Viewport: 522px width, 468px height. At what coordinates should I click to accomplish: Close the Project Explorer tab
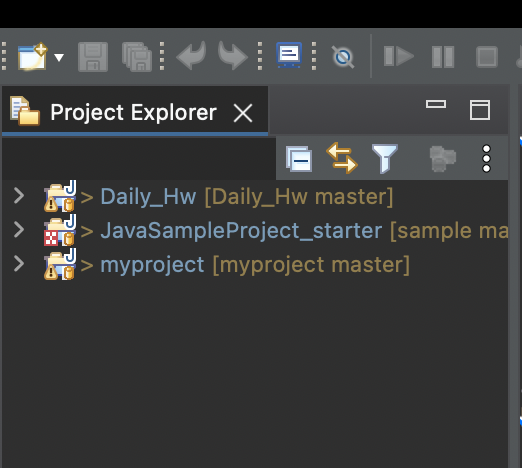tap(243, 113)
